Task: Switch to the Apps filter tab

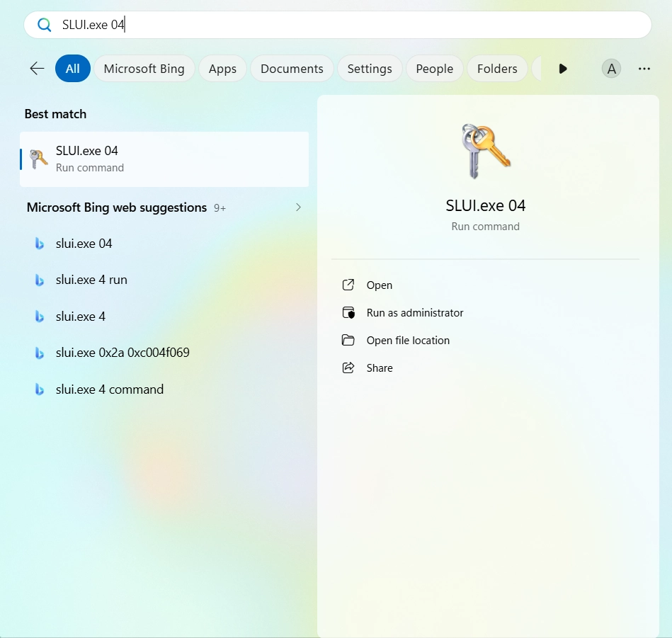Action: pyautogui.click(x=222, y=69)
